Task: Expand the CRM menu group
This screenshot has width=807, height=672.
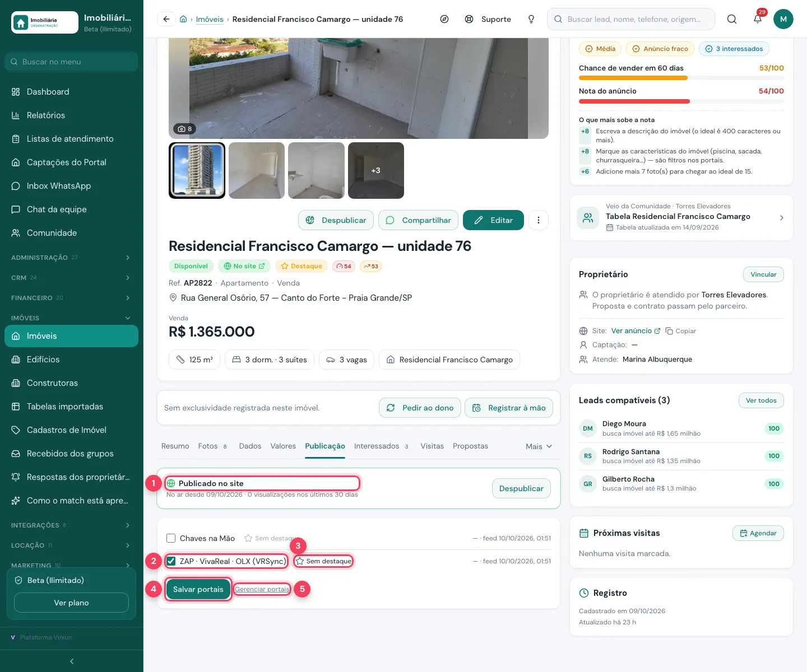Action: pos(72,278)
